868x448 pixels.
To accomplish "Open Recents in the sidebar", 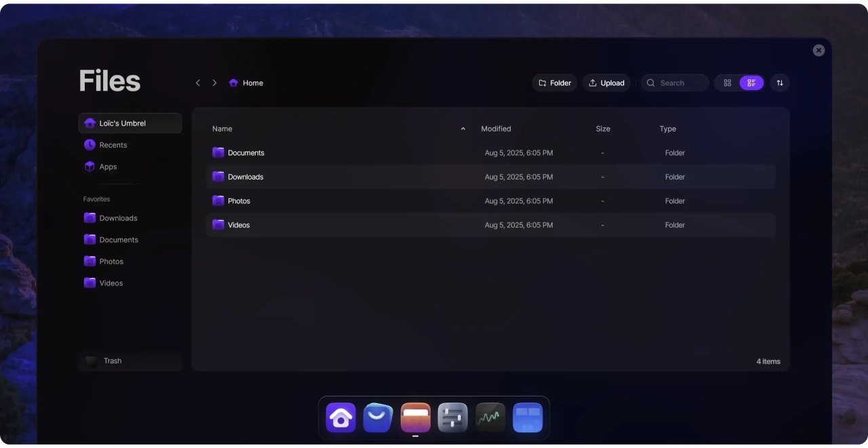I will click(113, 145).
